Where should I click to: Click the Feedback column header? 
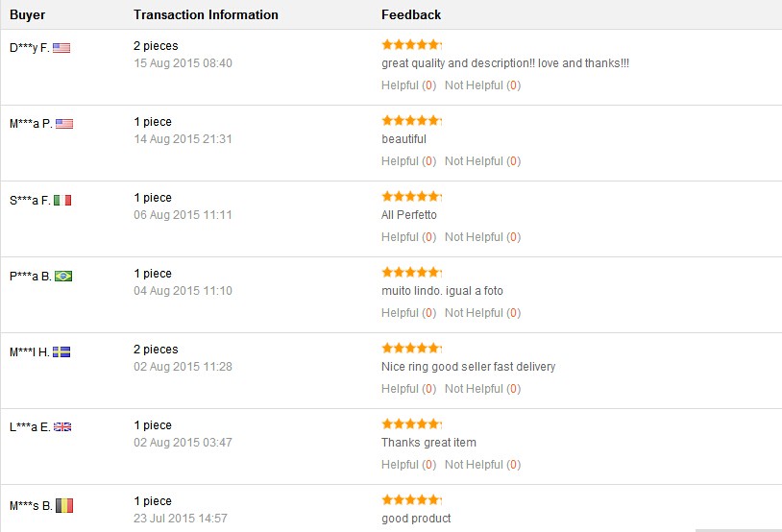[x=411, y=14]
